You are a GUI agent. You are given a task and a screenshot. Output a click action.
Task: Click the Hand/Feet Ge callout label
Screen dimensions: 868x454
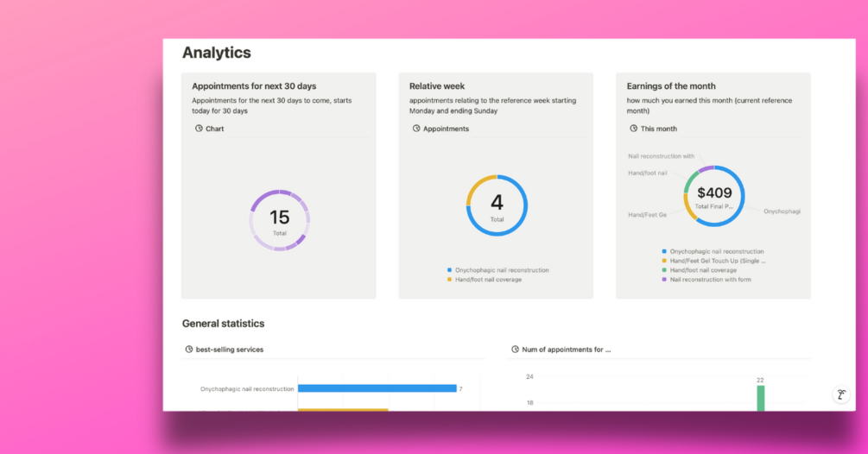click(x=647, y=215)
